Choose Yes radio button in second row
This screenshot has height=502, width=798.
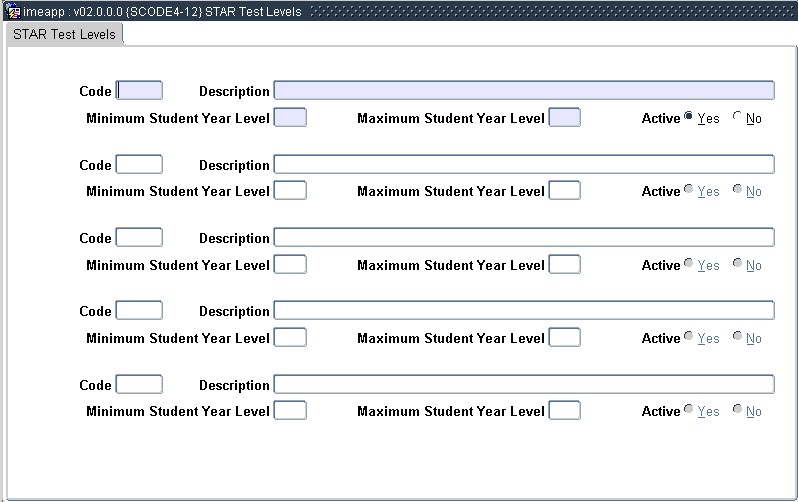coord(689,190)
